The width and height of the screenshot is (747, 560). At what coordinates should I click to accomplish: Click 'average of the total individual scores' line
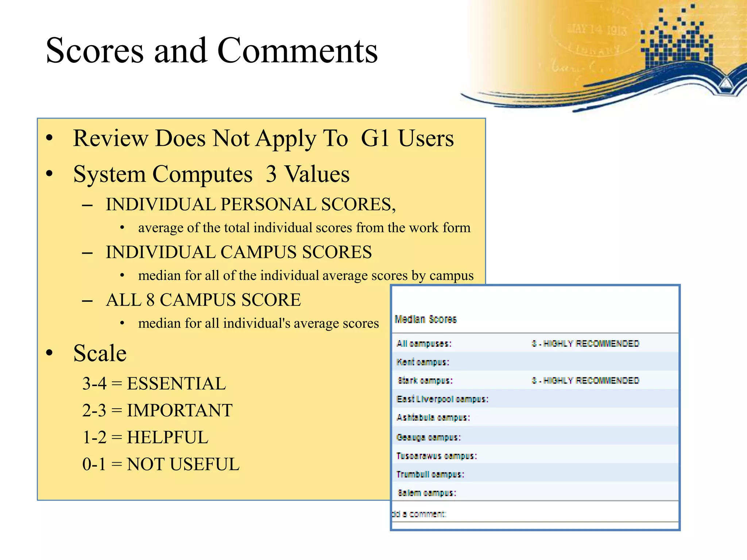tap(304, 228)
